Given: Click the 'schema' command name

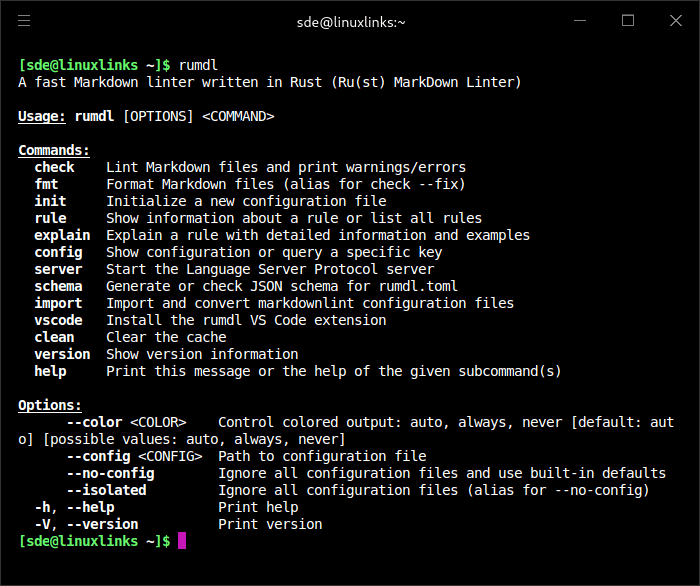Looking at the screenshot, I should (58, 286).
